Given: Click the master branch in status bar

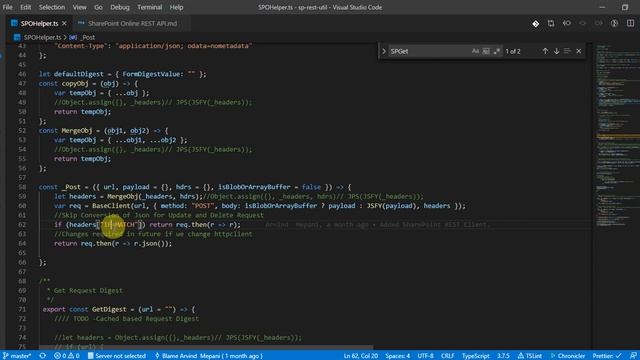Looking at the screenshot, I should [17, 356].
